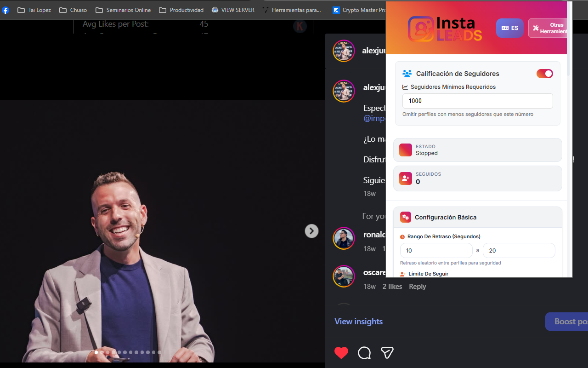The height and width of the screenshot is (368, 588).
Task: Open the Otras Herramientas button
Action: 548,28
